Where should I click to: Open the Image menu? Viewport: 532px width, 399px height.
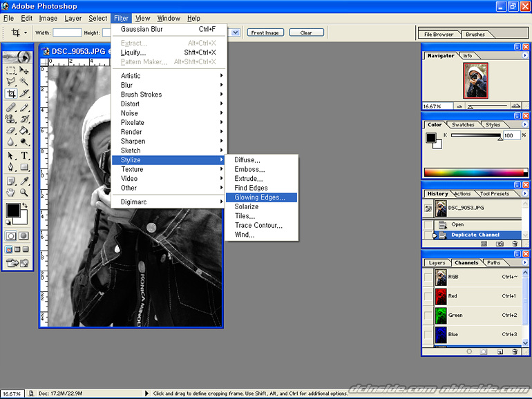pos(48,19)
